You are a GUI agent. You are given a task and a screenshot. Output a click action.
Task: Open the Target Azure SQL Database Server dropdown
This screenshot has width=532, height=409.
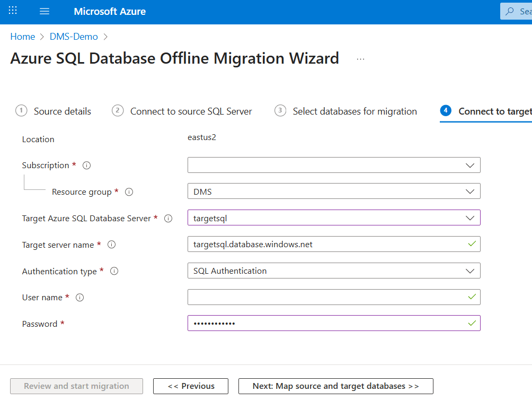(x=334, y=218)
